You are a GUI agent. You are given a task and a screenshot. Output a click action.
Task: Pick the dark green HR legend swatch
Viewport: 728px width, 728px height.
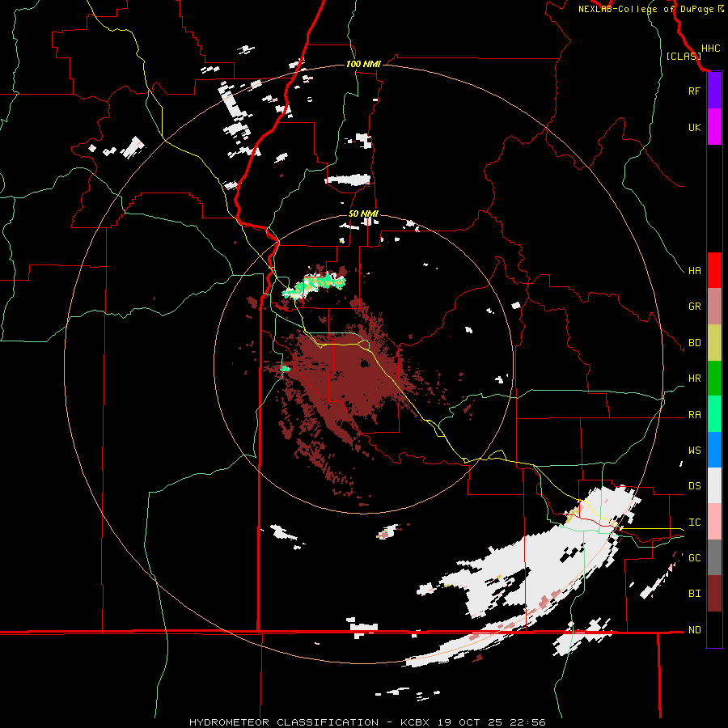(714, 379)
